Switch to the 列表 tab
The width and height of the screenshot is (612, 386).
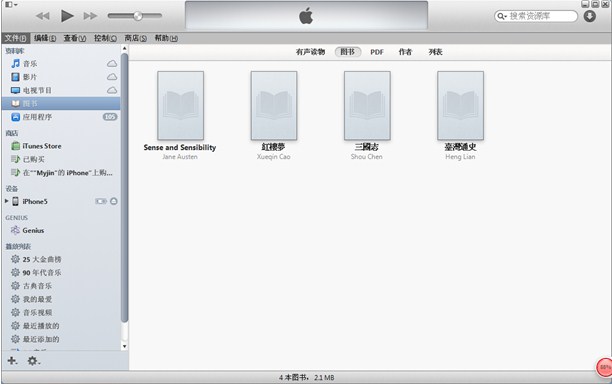(435, 52)
